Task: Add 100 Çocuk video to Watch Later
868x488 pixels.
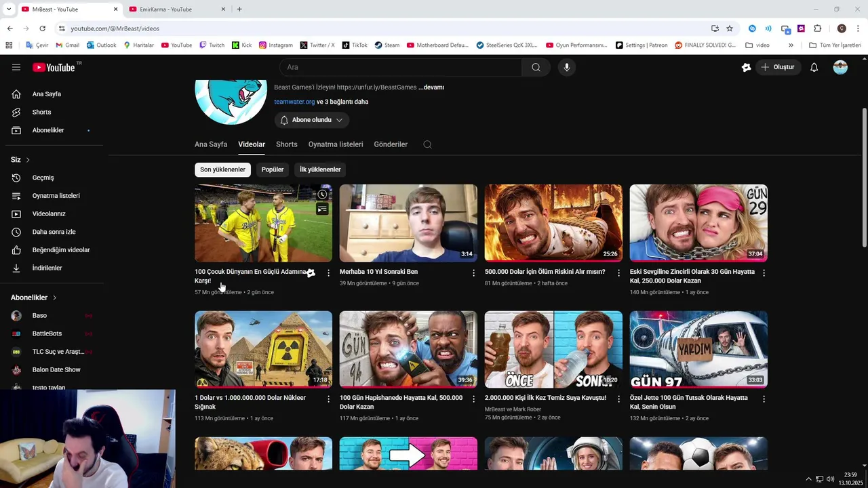Action: [322, 195]
